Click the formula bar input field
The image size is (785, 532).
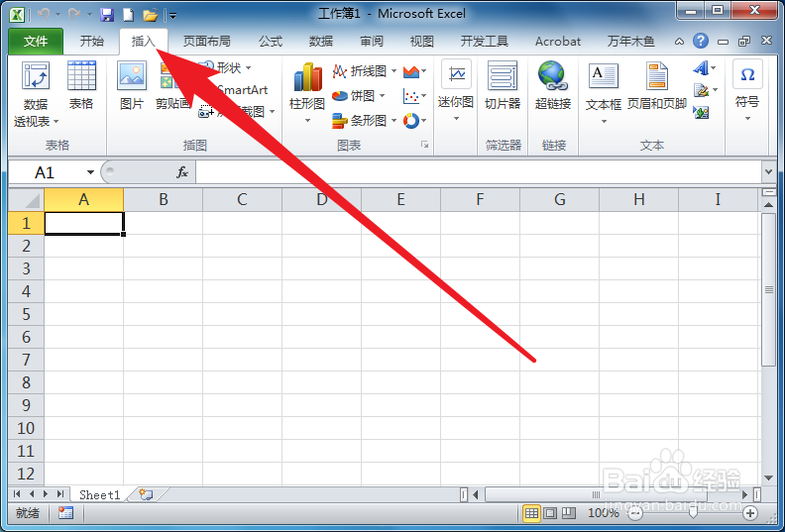[x=479, y=172]
